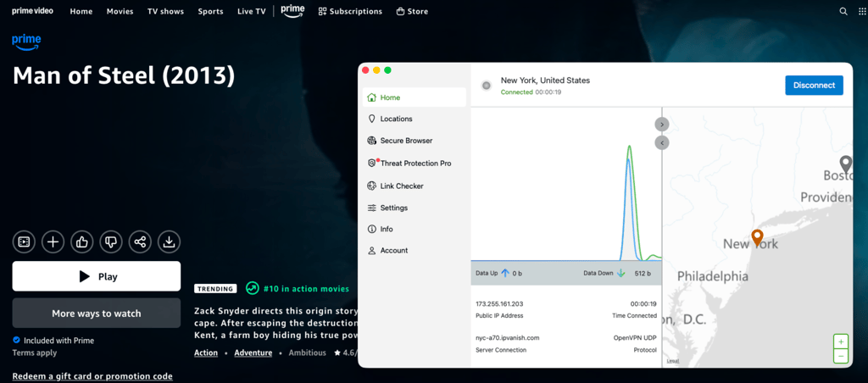Click More ways to watch

point(97,314)
